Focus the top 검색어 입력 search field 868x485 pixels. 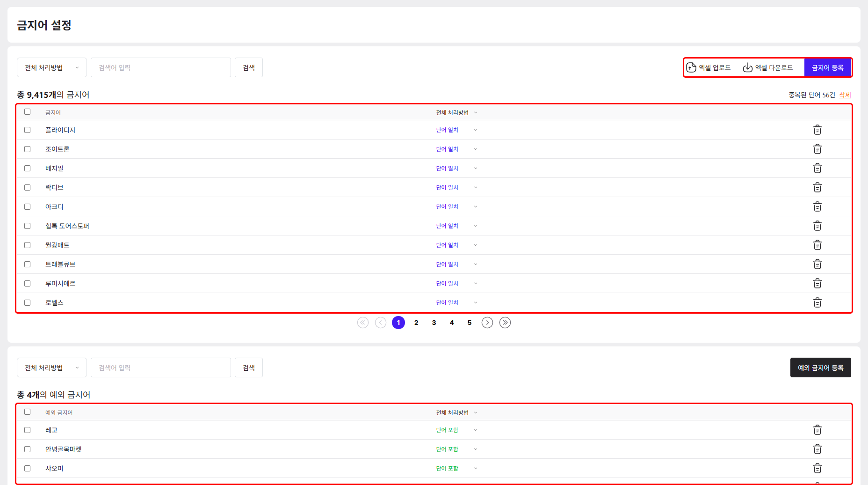tap(161, 67)
